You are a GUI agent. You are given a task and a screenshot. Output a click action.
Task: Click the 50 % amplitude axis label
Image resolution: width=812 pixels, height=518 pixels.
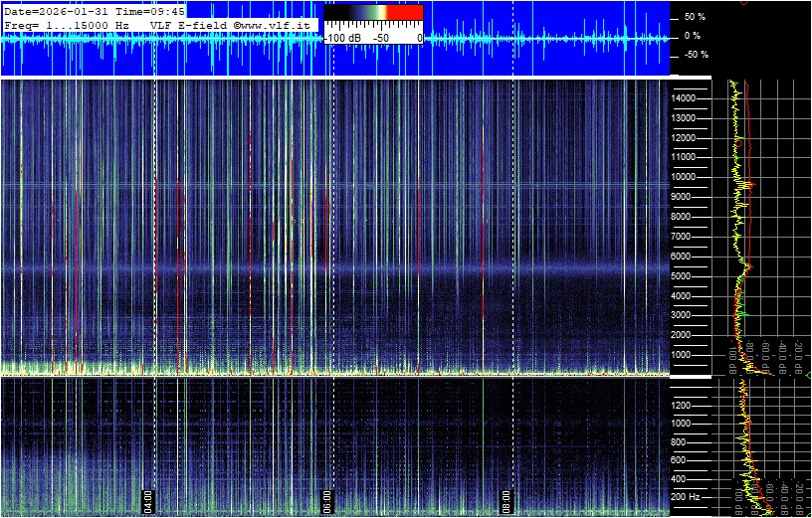click(695, 17)
